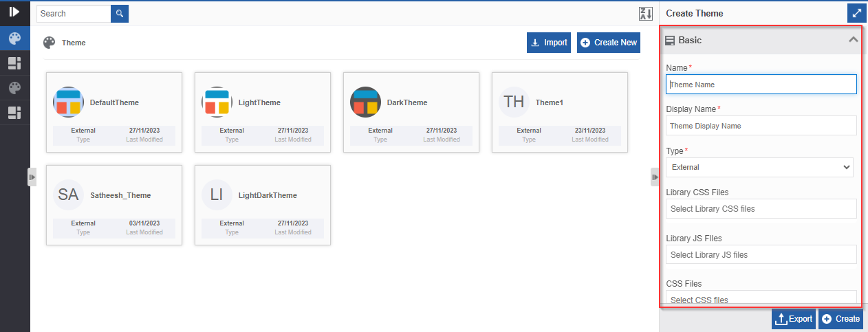Click External type value on LightDarkTheme card

[x=232, y=223]
